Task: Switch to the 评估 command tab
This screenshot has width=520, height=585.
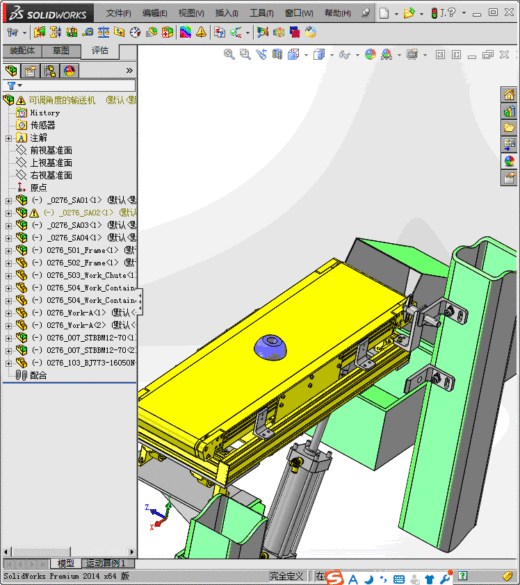Action: point(100,51)
